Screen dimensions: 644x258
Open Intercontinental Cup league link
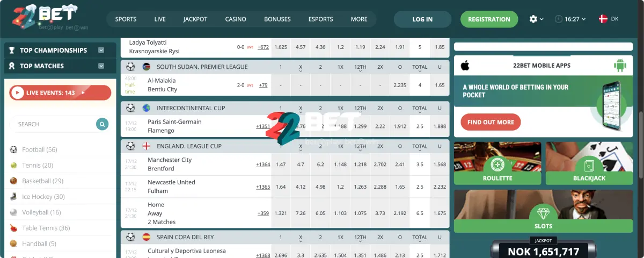pyautogui.click(x=190, y=109)
